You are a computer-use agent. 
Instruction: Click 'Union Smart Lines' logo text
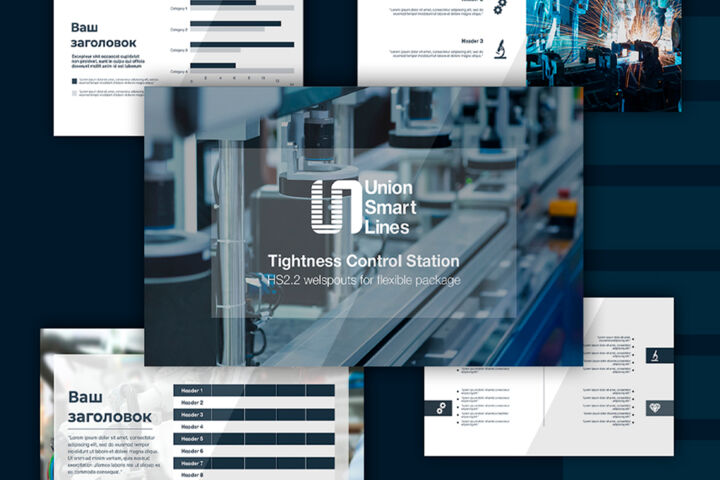(390, 207)
